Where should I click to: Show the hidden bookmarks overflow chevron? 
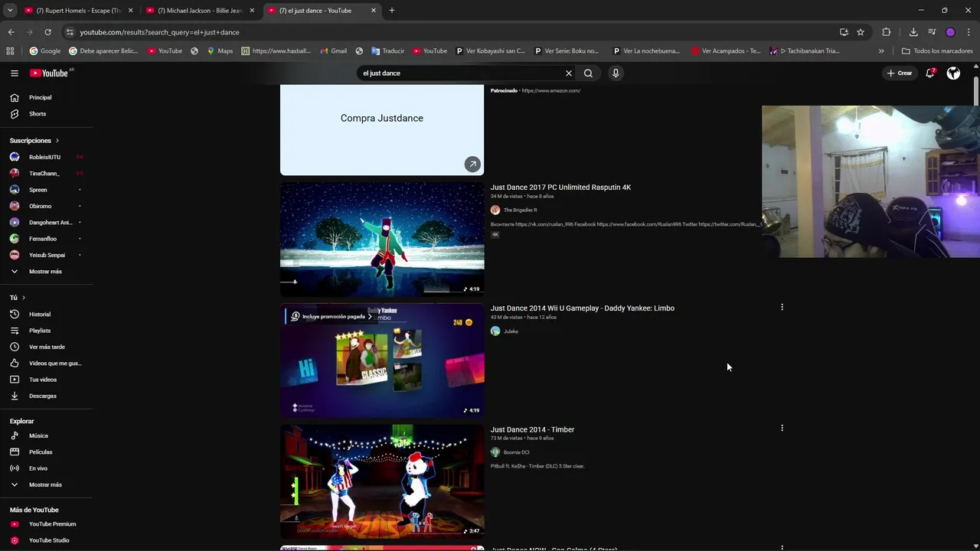(x=881, y=51)
